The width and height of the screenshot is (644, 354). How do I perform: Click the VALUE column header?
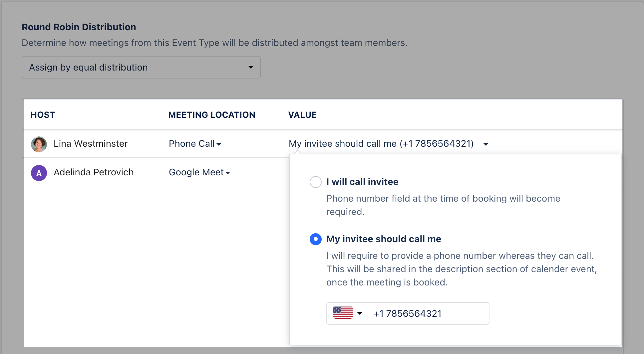[x=302, y=115]
